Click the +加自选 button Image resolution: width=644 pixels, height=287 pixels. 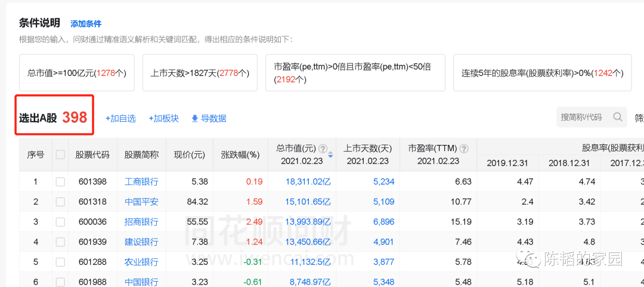pyautogui.click(x=120, y=119)
